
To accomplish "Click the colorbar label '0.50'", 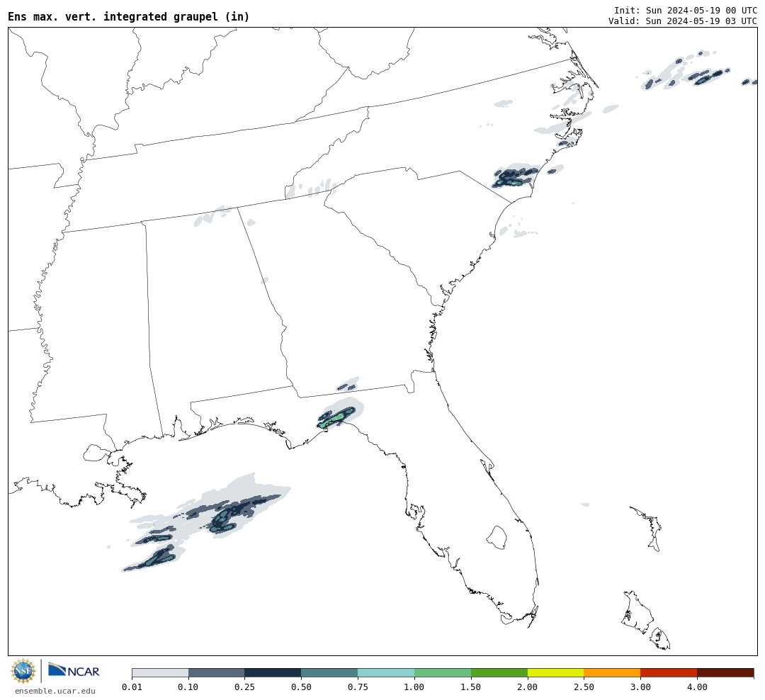I will (302, 687).
